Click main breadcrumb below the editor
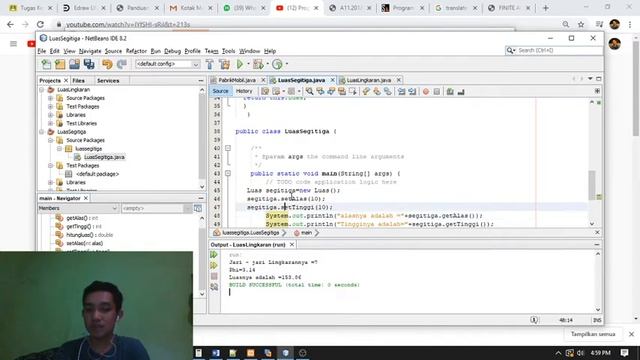 (307, 233)
